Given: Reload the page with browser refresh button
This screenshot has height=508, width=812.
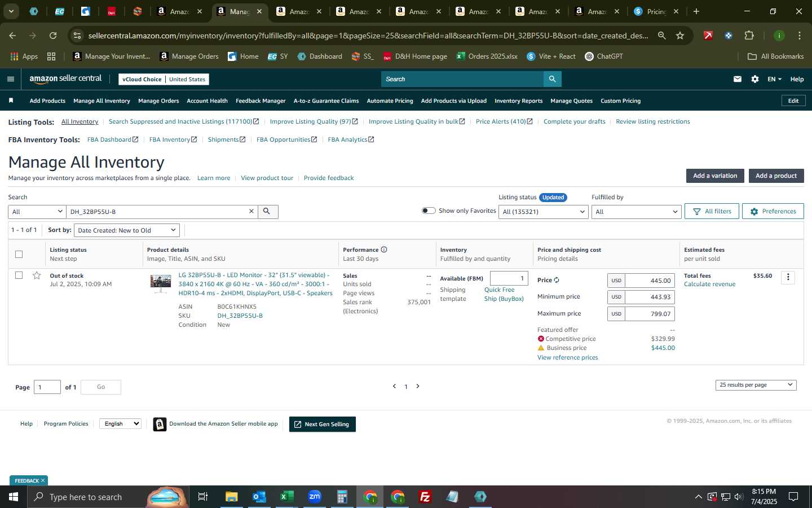Looking at the screenshot, I should click(x=53, y=36).
